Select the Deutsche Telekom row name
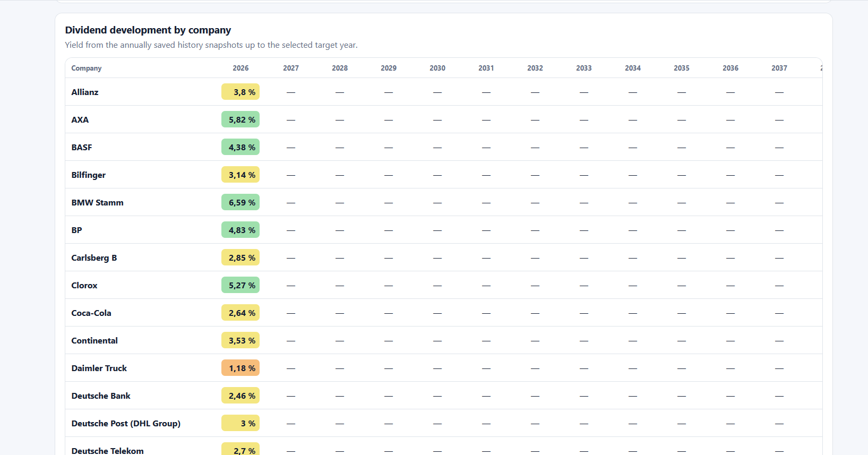868x455 pixels. click(108, 451)
